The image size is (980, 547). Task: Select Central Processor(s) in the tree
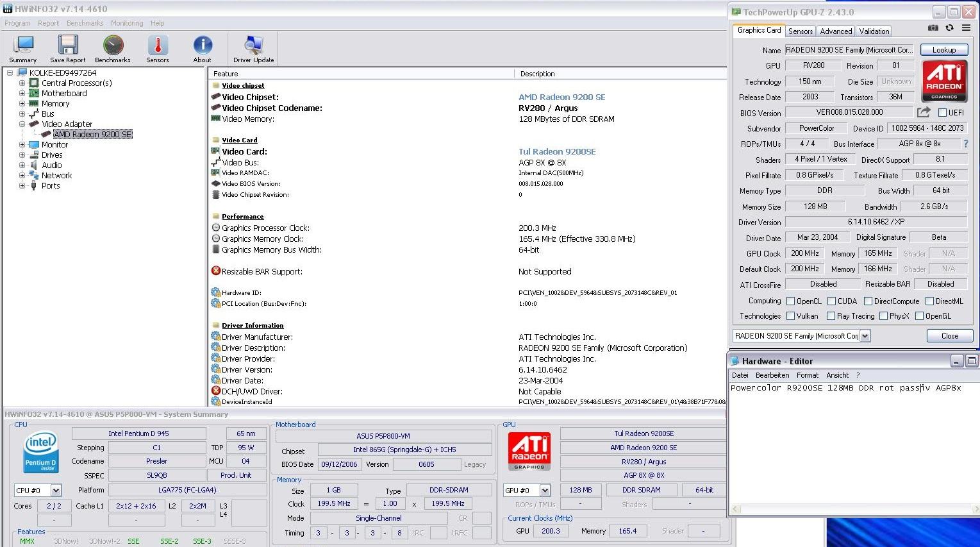pos(77,83)
